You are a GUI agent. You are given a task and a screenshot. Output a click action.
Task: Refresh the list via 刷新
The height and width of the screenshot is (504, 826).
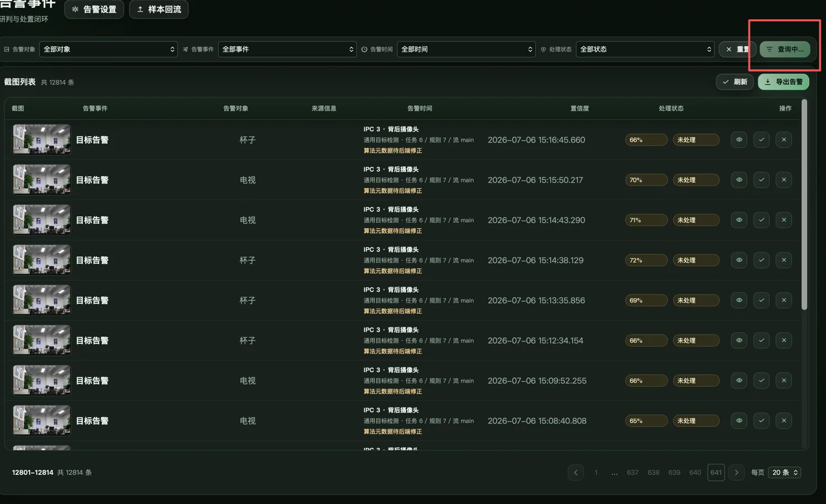pyautogui.click(x=735, y=82)
